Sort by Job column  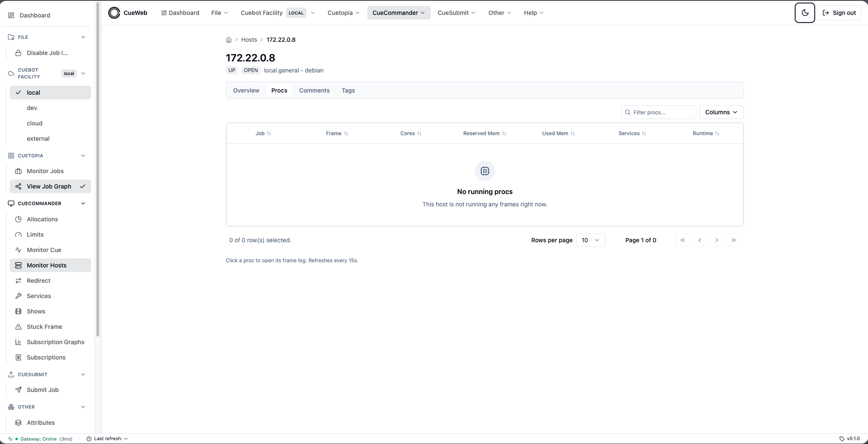(x=263, y=133)
